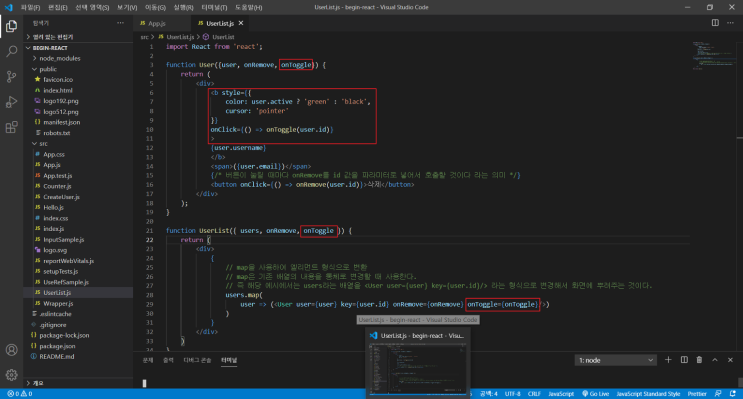This screenshot has height=399, width=743.
Task: Open favicon.ico in file tree
Action: [x=58, y=80]
